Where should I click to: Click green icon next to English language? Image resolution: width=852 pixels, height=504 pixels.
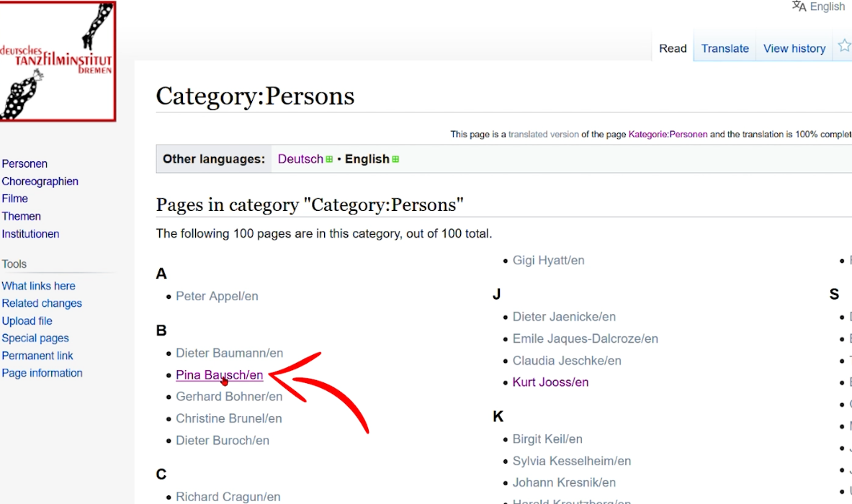tap(395, 159)
